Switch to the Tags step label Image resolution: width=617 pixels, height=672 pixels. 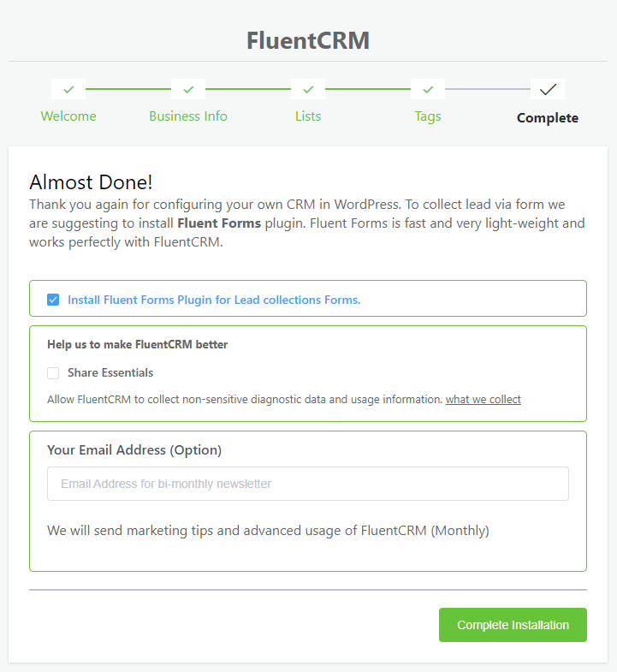pyautogui.click(x=428, y=116)
